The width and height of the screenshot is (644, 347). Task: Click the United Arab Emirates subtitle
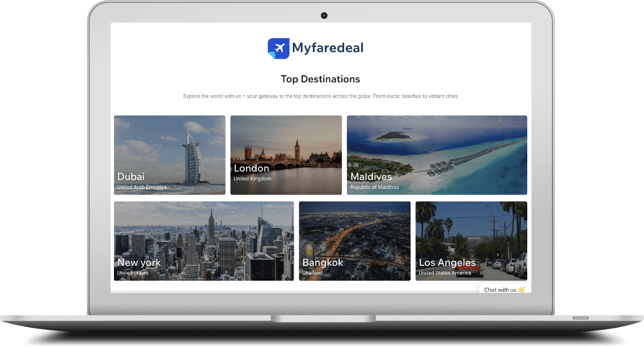click(142, 187)
